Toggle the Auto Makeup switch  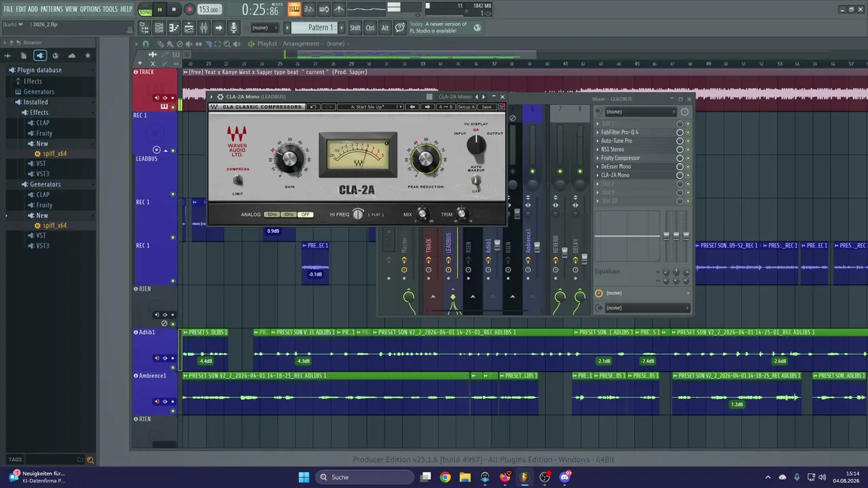(477, 181)
